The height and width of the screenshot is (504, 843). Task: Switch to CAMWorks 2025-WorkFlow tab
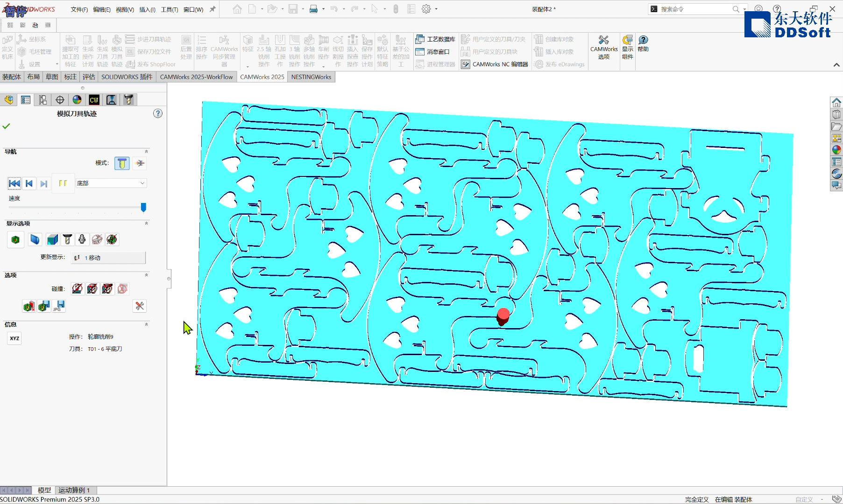(x=196, y=77)
